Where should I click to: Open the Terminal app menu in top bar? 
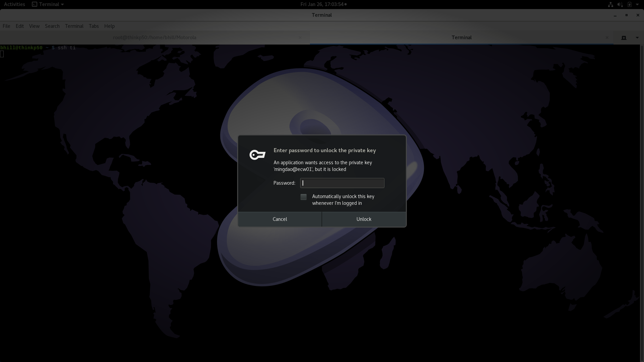(x=48, y=4)
